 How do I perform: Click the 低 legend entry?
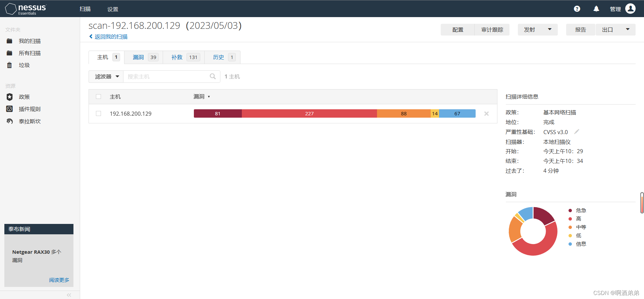pyautogui.click(x=575, y=235)
